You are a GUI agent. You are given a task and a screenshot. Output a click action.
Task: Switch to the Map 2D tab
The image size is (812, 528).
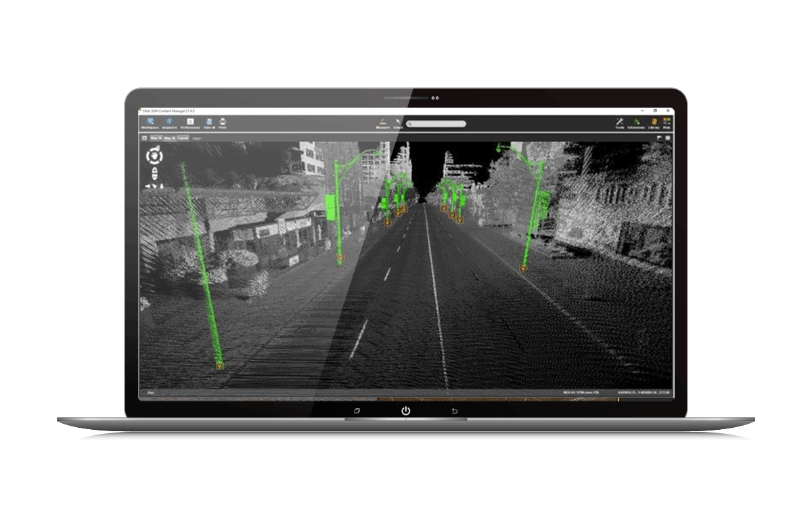[x=168, y=138]
